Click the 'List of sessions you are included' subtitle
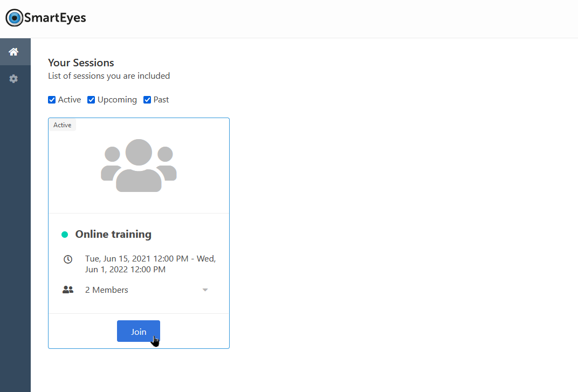The image size is (578, 392). pyautogui.click(x=109, y=76)
